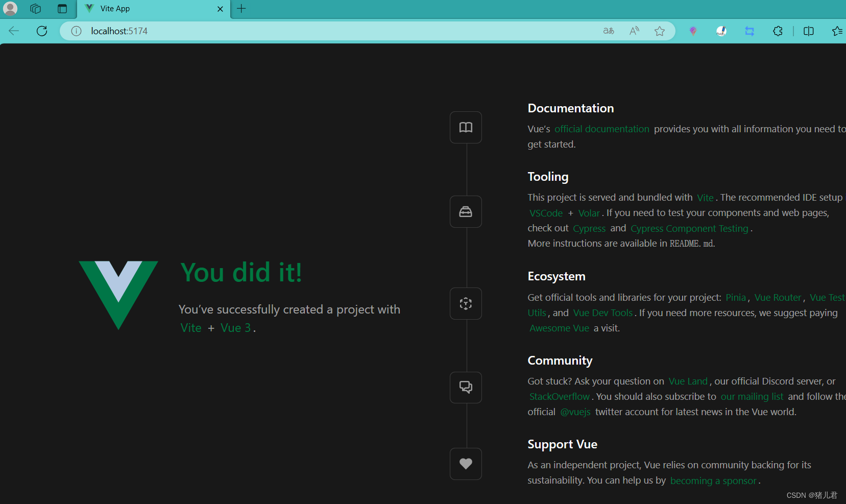Open a new tab with plus button
846x504 pixels.
click(241, 9)
